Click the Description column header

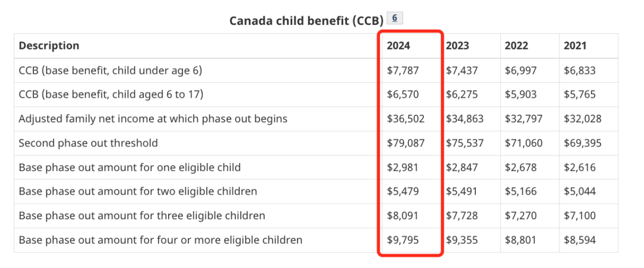pos(49,46)
